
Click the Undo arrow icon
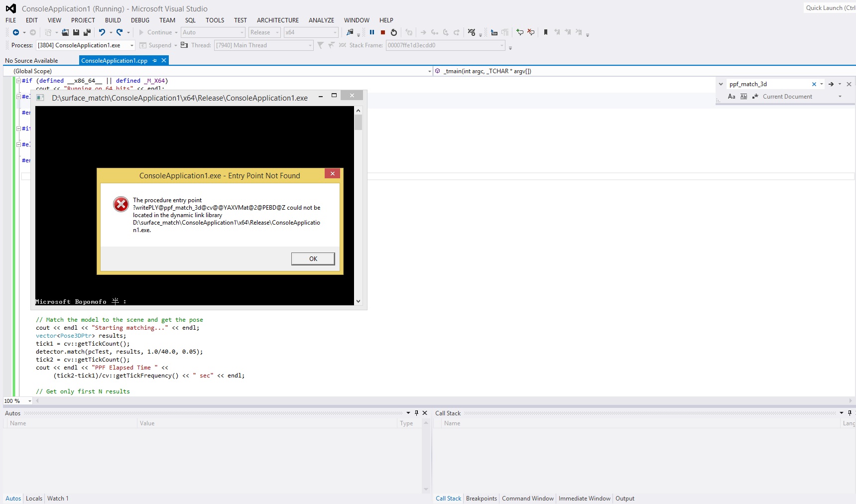pos(102,32)
